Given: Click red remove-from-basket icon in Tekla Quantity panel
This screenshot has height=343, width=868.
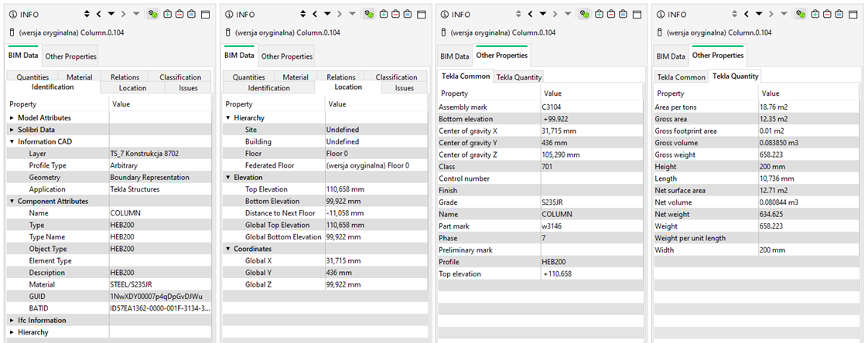Looking at the screenshot, I should 827,15.
